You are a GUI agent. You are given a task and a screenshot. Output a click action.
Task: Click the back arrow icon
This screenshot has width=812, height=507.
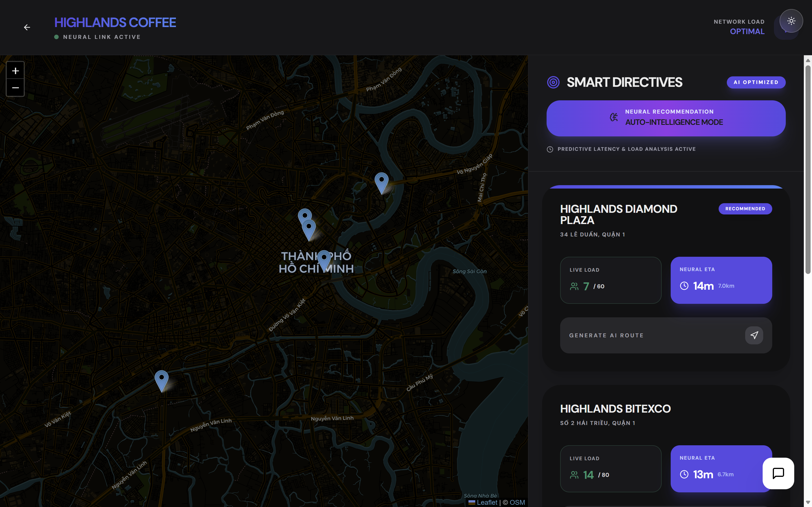click(x=27, y=28)
